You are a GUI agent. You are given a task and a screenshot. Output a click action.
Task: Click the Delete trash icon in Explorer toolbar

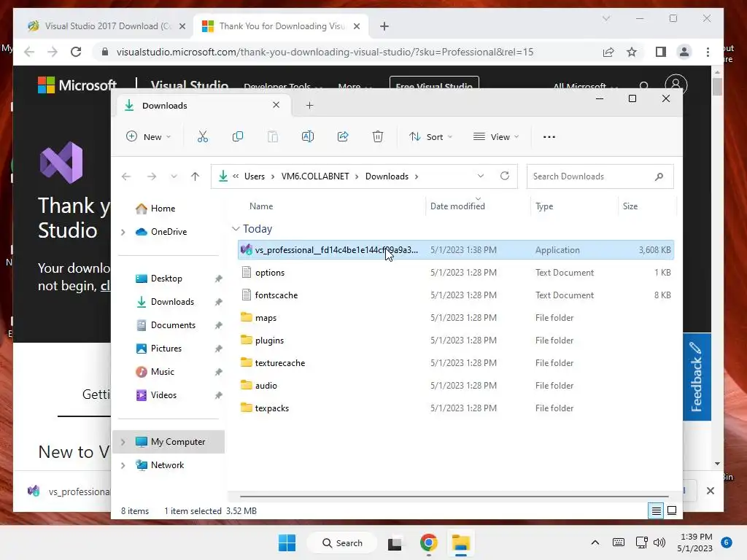click(378, 136)
